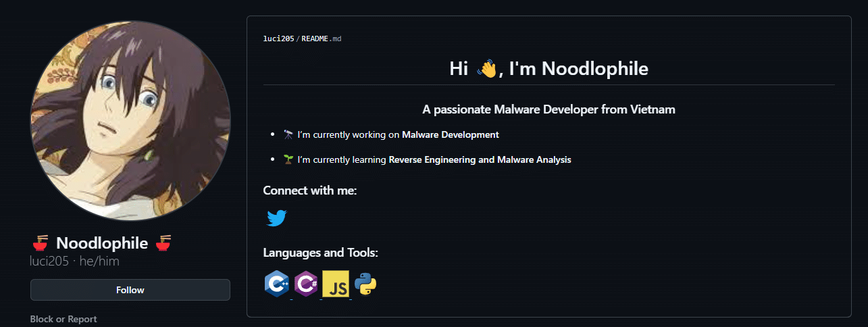This screenshot has width=868, height=327.
Task: Click the waving hand emoji in heading
Action: 486,68
